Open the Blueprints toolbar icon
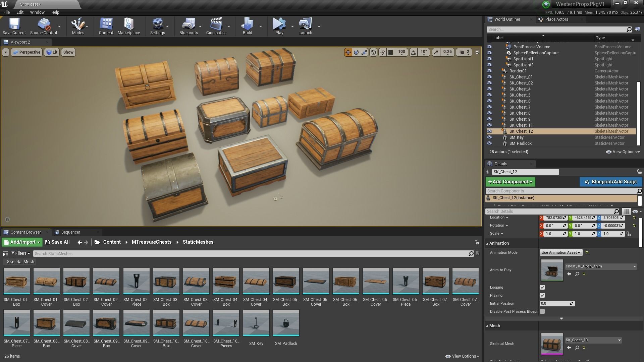The width and height of the screenshot is (644, 362). (189, 26)
